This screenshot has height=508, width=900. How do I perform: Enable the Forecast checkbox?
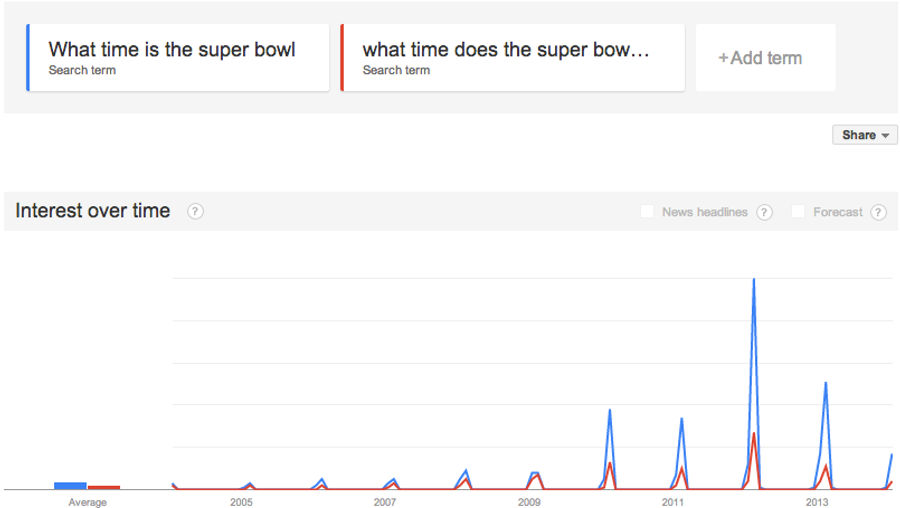[x=798, y=211]
